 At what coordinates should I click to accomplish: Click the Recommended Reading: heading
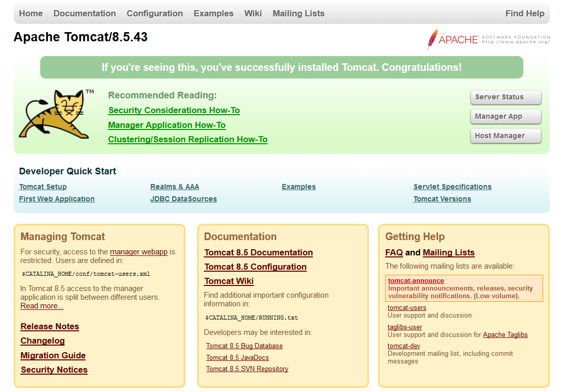coord(163,95)
